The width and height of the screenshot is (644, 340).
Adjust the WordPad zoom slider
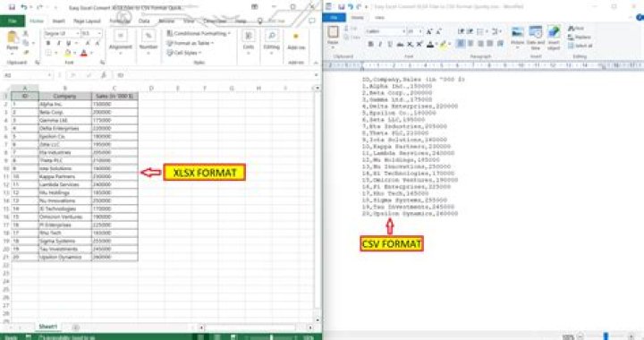pyautogui.click(x=606, y=336)
